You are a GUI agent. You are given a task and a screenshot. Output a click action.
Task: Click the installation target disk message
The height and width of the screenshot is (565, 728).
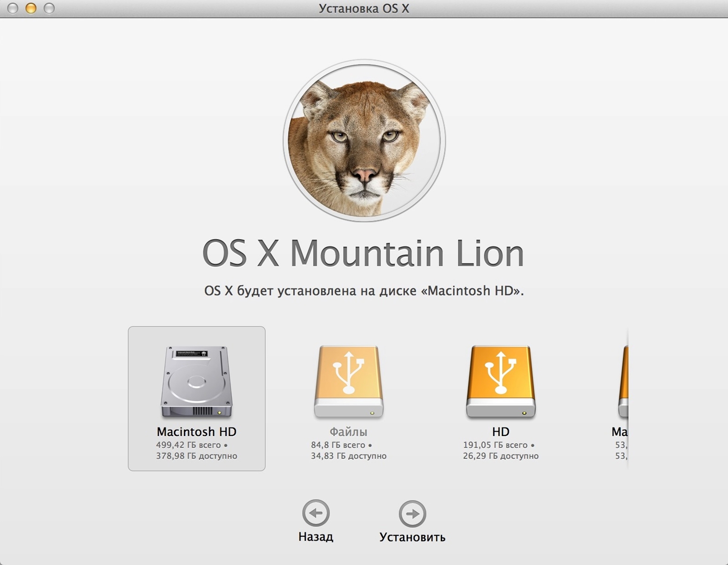tap(364, 291)
